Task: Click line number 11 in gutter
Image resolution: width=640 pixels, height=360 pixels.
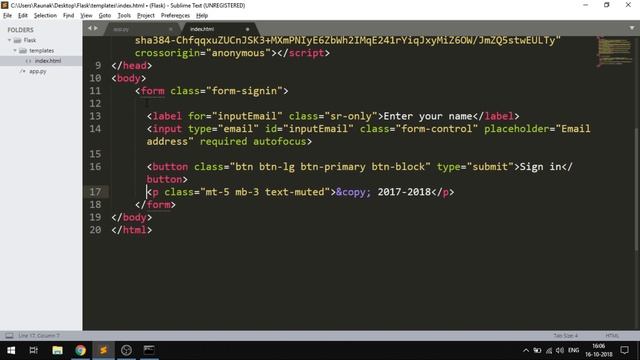Action: [95, 91]
